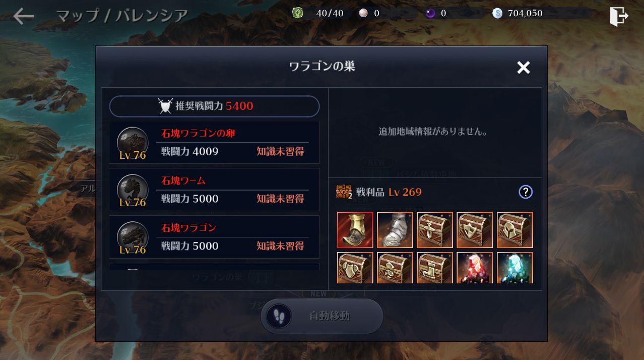The height and width of the screenshot is (360, 644).
Task: Select the 石塊ワーム monster entry
Action: (x=214, y=190)
